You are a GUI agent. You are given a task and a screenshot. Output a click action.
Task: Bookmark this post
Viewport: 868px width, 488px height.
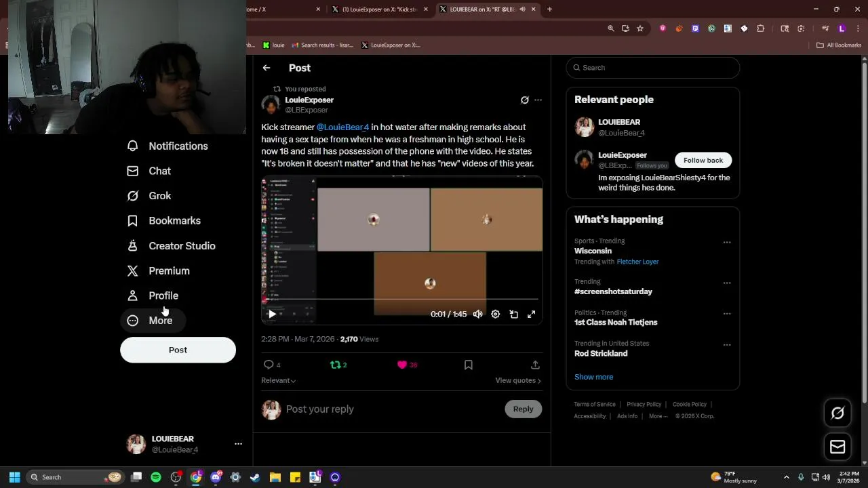pyautogui.click(x=468, y=365)
